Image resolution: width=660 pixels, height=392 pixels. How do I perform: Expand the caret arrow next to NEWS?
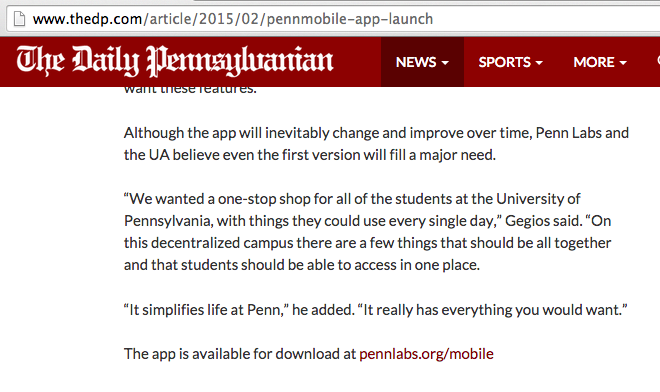click(x=445, y=63)
